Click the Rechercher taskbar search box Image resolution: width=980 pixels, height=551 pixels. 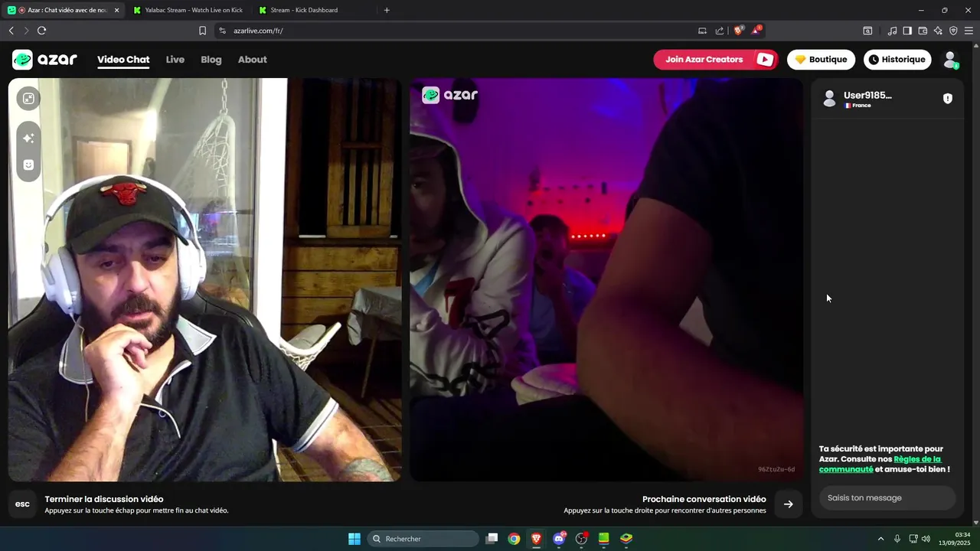(423, 539)
